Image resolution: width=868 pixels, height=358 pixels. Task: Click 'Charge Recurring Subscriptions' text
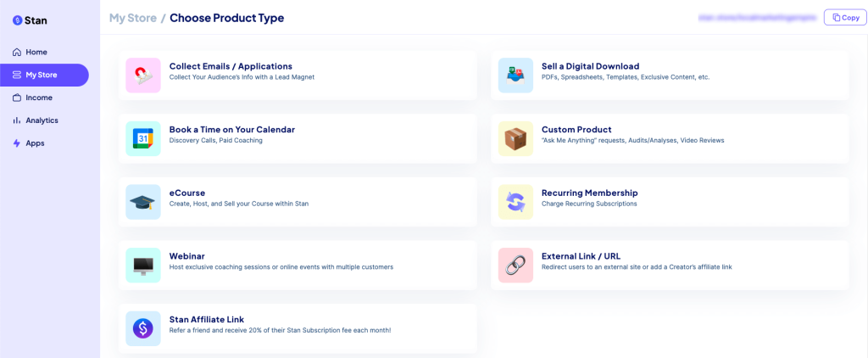click(x=589, y=204)
